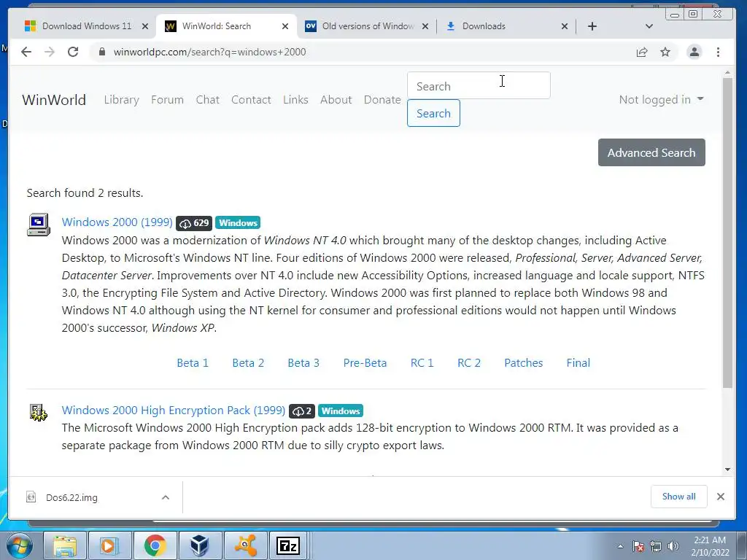Open VirtualBox from the taskbar
This screenshot has width=747, height=560.
pos(200,545)
